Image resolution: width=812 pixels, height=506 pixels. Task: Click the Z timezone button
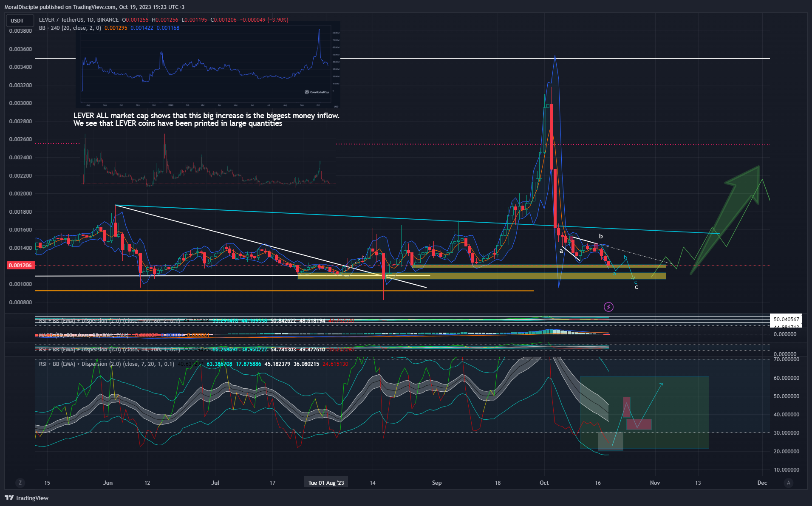pyautogui.click(x=20, y=483)
